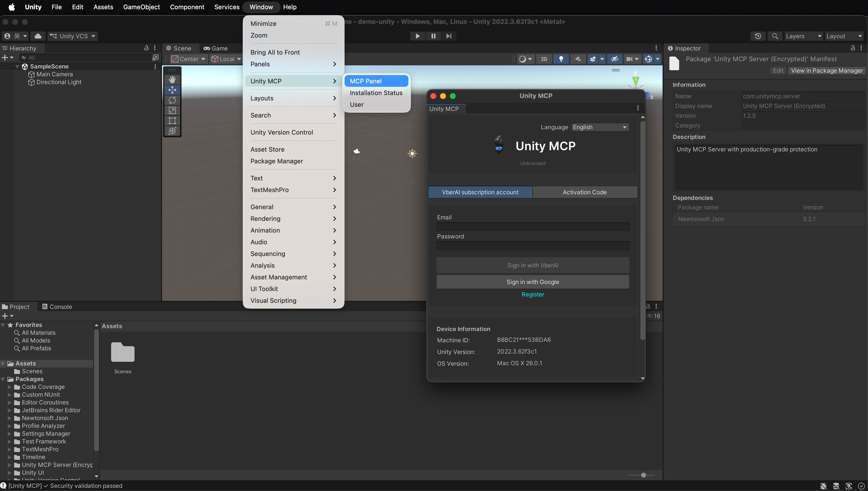Click the Play button
868x491 pixels.
click(x=418, y=36)
